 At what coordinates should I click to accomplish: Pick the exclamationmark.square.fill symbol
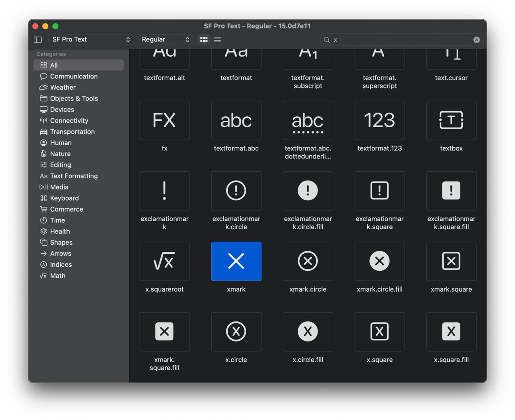451,191
